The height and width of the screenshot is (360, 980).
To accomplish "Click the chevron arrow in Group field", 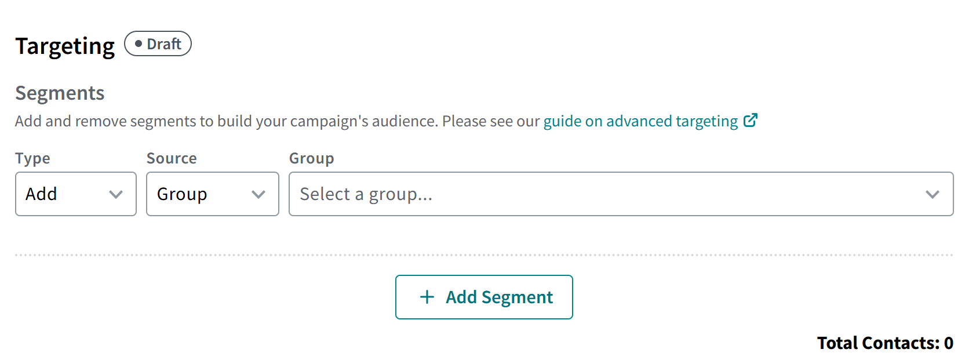I will pos(932,194).
